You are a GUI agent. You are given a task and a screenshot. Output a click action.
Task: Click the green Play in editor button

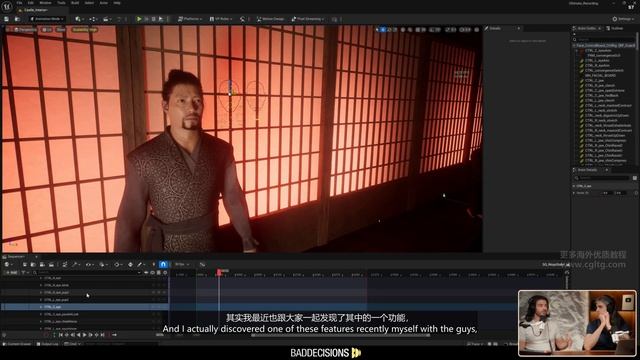139,19
